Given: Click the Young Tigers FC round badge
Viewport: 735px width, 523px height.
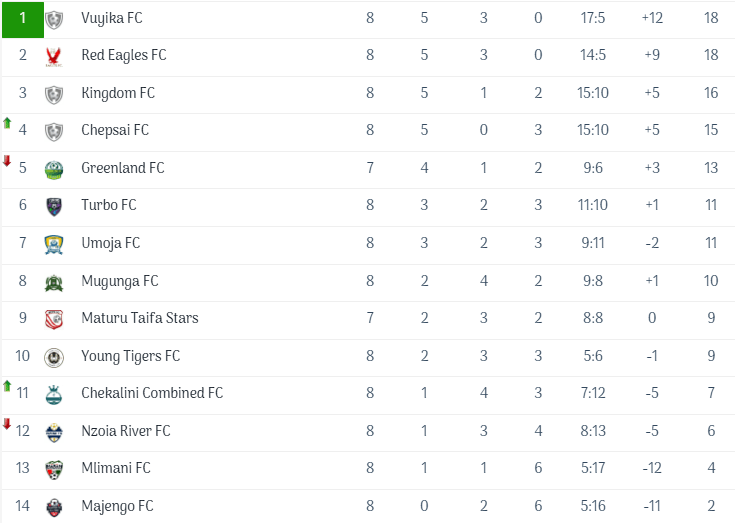Looking at the screenshot, I should pos(54,357).
